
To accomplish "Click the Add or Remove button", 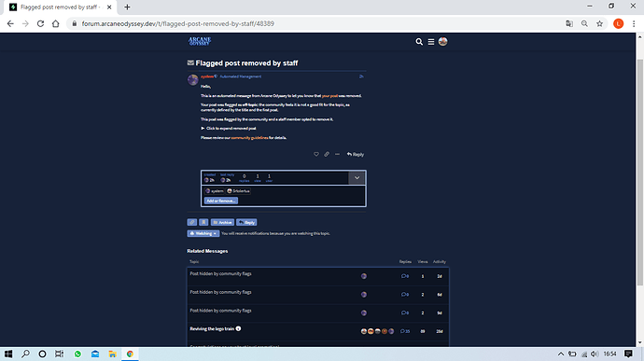I will point(221,201).
